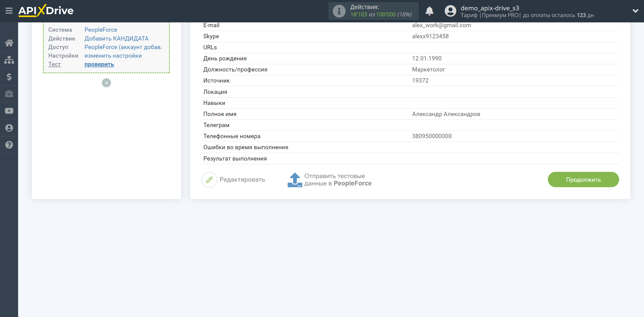
Task: Click the Телефонные номера label
Action: 232,136
